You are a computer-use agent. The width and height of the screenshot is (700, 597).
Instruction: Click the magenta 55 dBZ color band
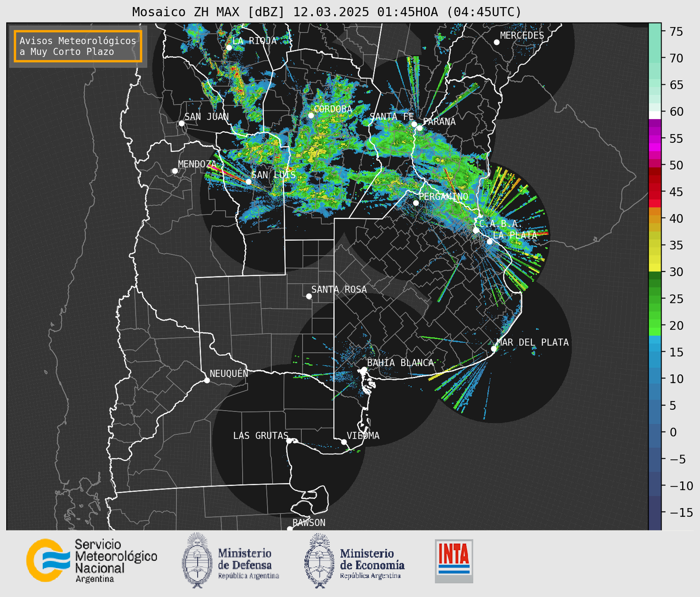point(655,139)
